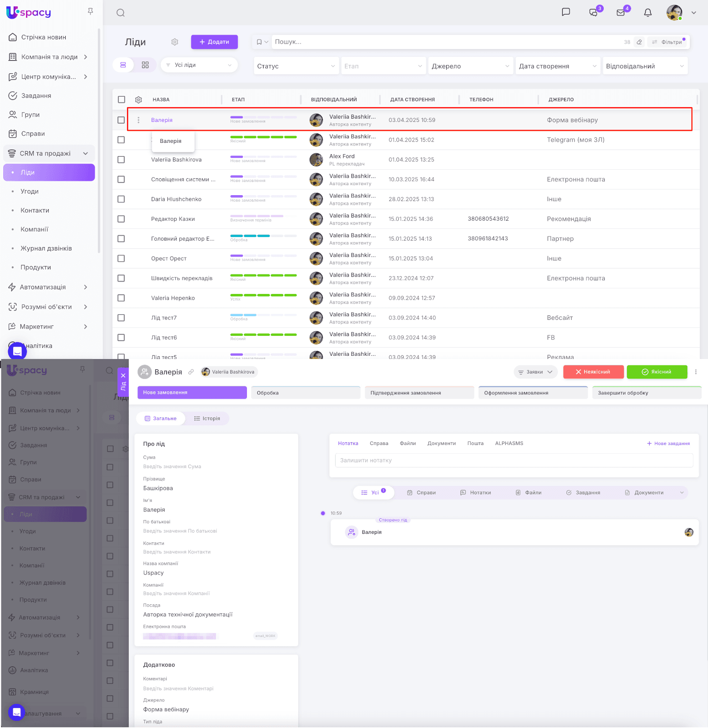Pin the sidebar with the pin icon

tap(90, 11)
